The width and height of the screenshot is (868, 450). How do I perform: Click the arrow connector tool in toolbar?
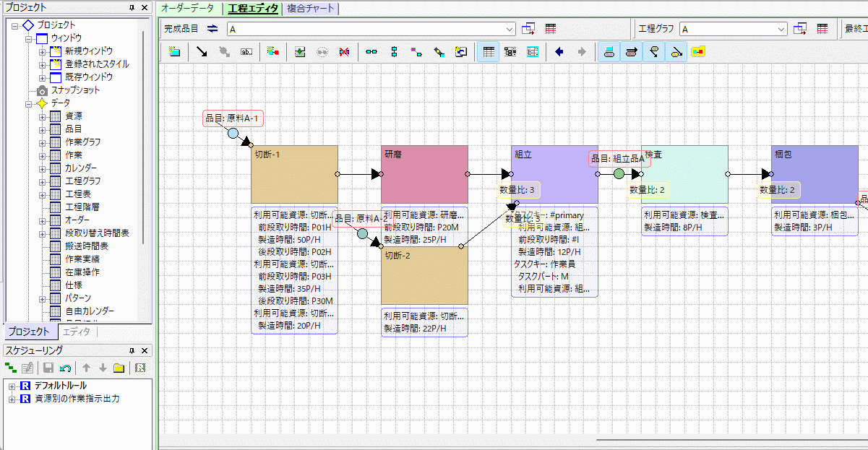pos(202,52)
